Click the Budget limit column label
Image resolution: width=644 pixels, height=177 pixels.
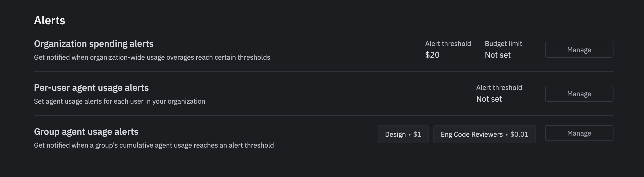pyautogui.click(x=503, y=43)
